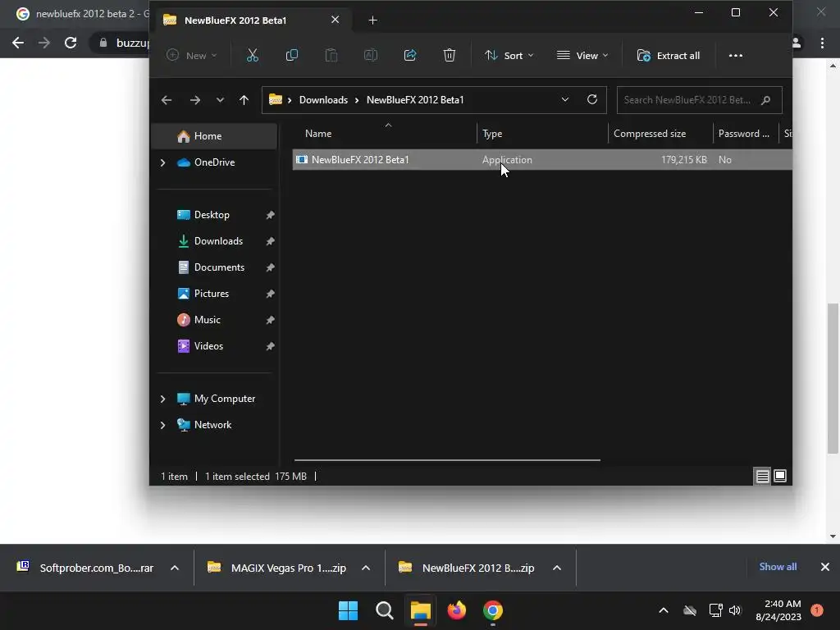Add a new File Explorer tab
This screenshot has width=840, height=630.
(373, 21)
